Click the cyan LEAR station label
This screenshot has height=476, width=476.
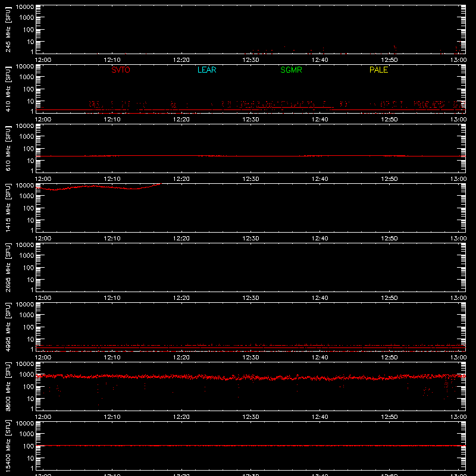[206, 70]
